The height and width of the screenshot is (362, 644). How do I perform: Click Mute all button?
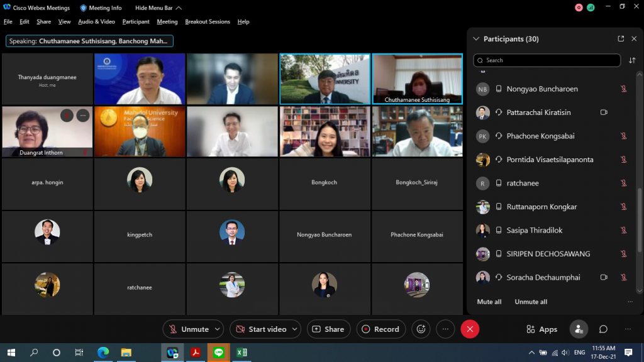(x=489, y=302)
